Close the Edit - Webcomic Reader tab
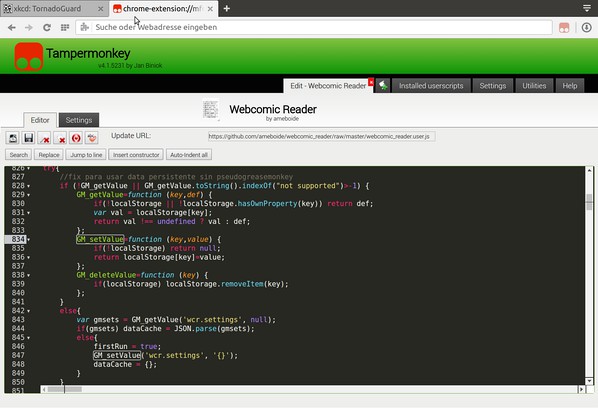The width and height of the screenshot is (598, 408). [x=371, y=82]
